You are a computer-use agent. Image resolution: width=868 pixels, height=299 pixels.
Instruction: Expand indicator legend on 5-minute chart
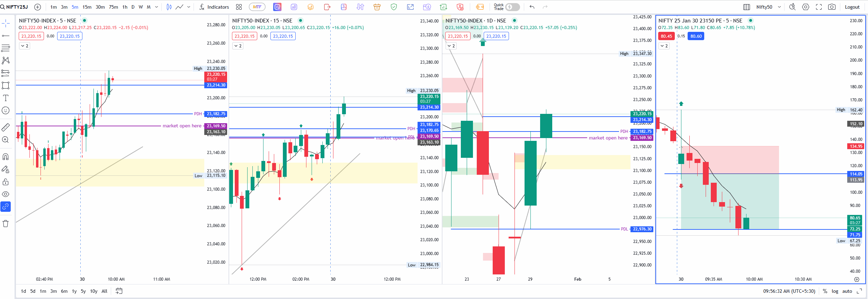point(24,46)
